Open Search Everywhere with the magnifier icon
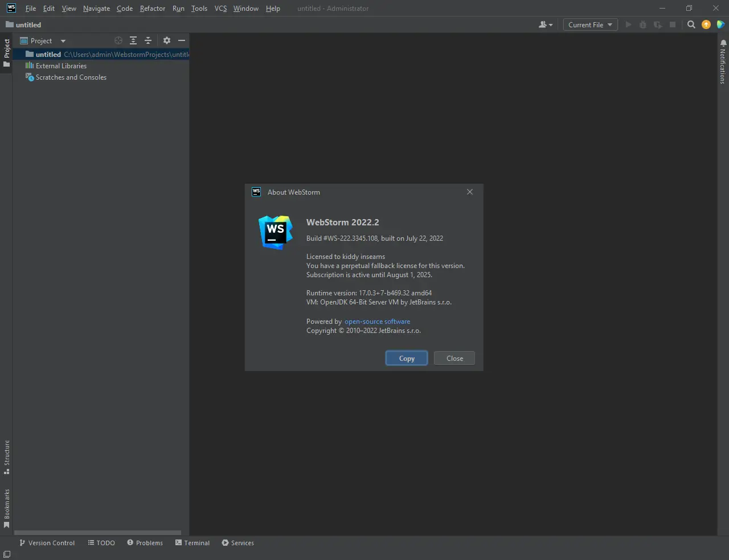 tap(691, 24)
